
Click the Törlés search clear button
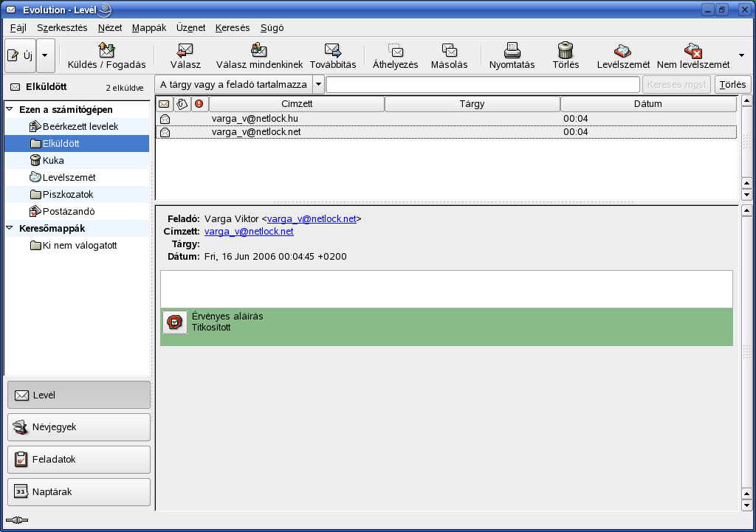(x=732, y=85)
